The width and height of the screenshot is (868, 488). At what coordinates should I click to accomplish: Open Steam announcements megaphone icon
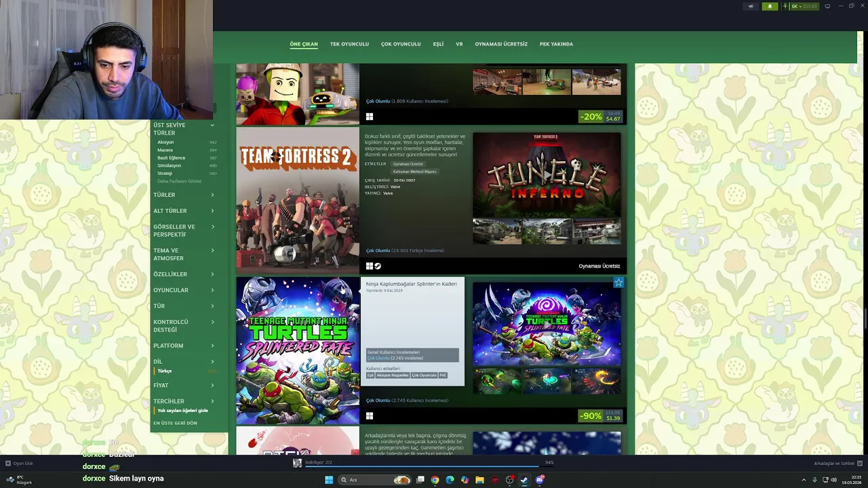751,6
